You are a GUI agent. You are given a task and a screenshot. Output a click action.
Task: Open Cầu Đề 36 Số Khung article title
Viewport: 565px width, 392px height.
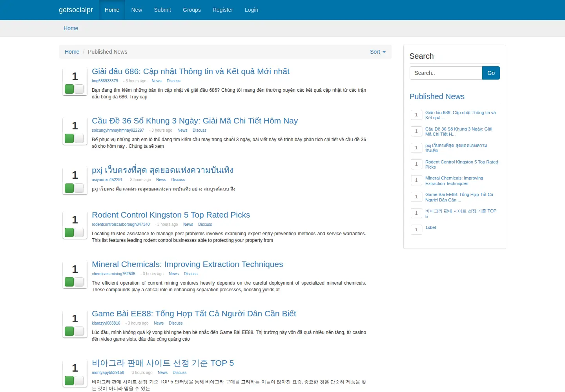195,121
